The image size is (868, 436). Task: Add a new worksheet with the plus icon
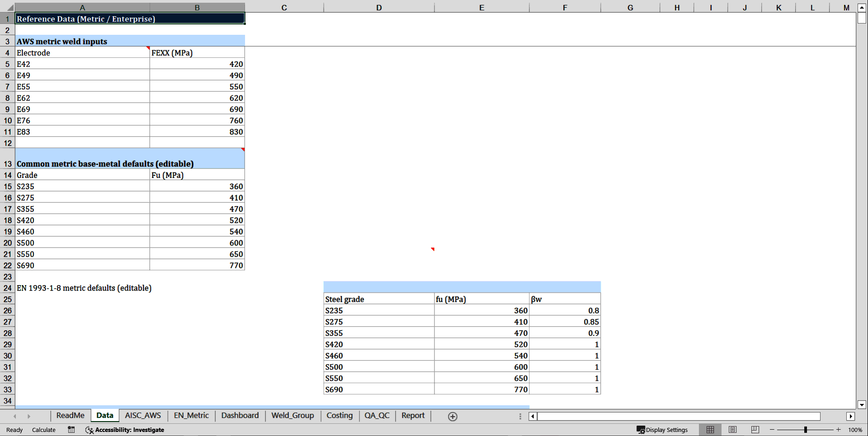tap(452, 416)
